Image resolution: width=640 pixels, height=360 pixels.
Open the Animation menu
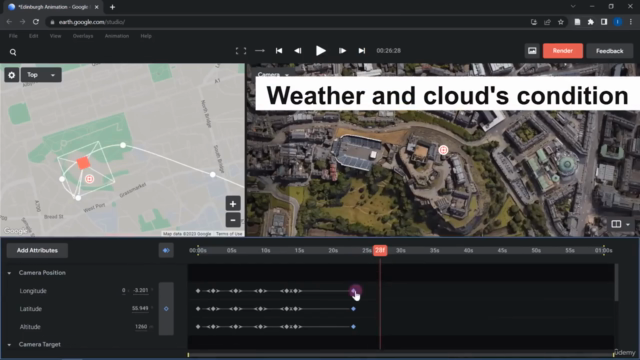click(x=117, y=36)
